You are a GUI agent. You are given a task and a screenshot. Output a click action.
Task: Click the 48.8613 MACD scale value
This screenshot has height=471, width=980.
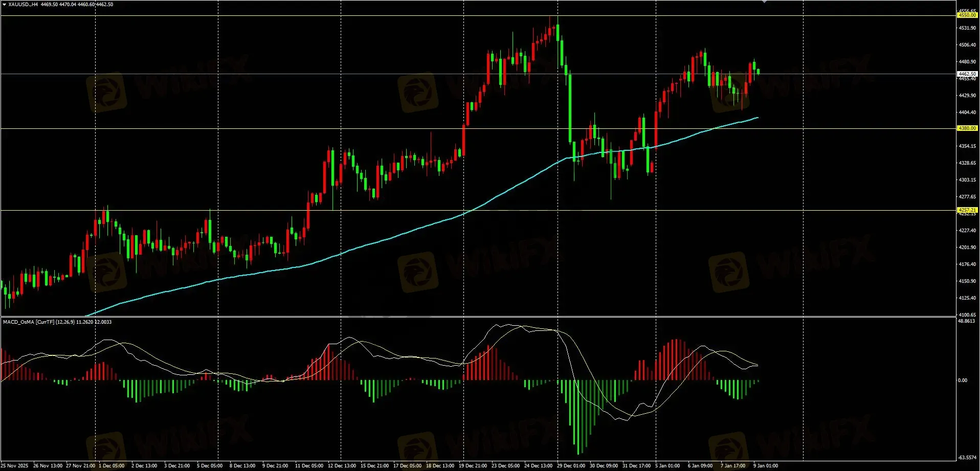966,321
